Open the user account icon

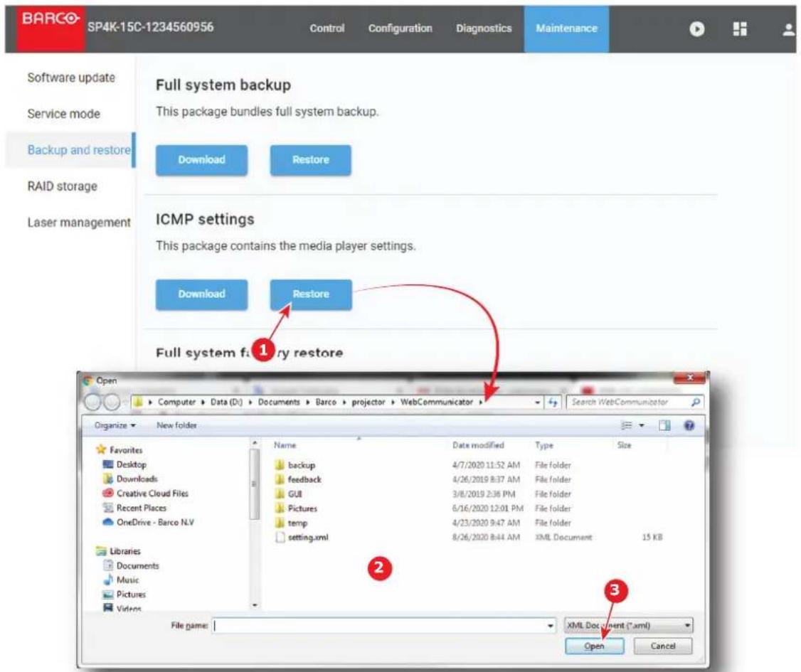[788, 29]
